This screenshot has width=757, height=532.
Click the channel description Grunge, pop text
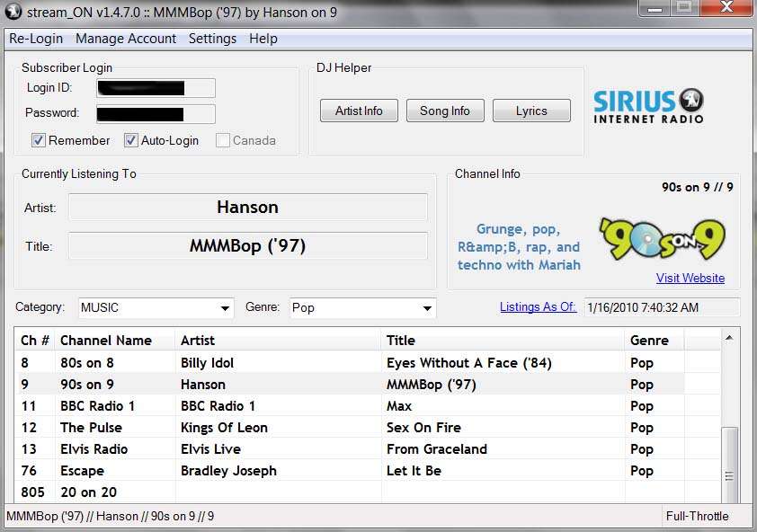click(x=519, y=247)
